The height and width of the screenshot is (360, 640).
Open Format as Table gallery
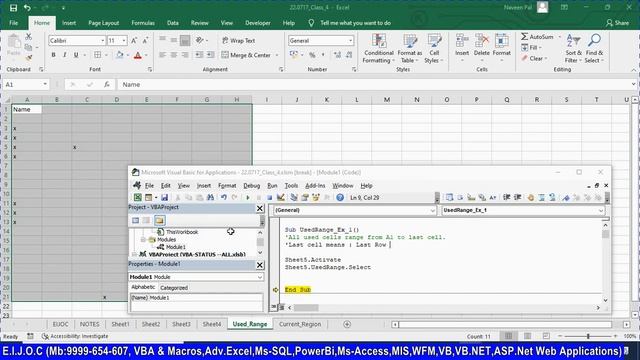410,49
